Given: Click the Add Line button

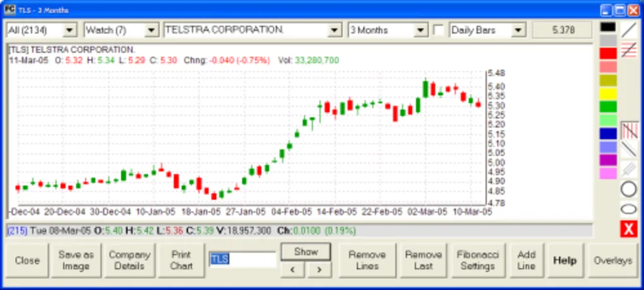Looking at the screenshot, I should pos(527,260).
